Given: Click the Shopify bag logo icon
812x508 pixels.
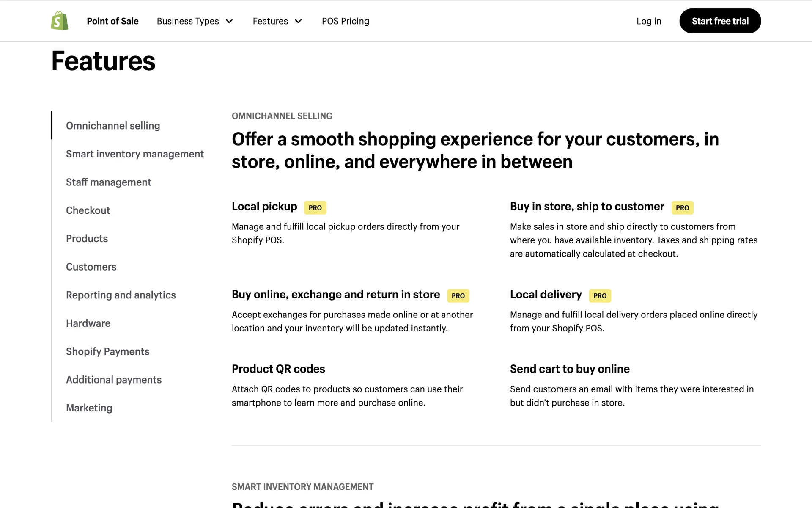Looking at the screenshot, I should [60, 21].
